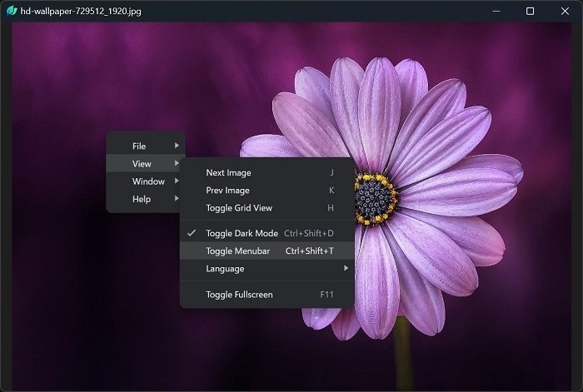Expand the Help submenu arrow
583x392 pixels.
tap(177, 199)
